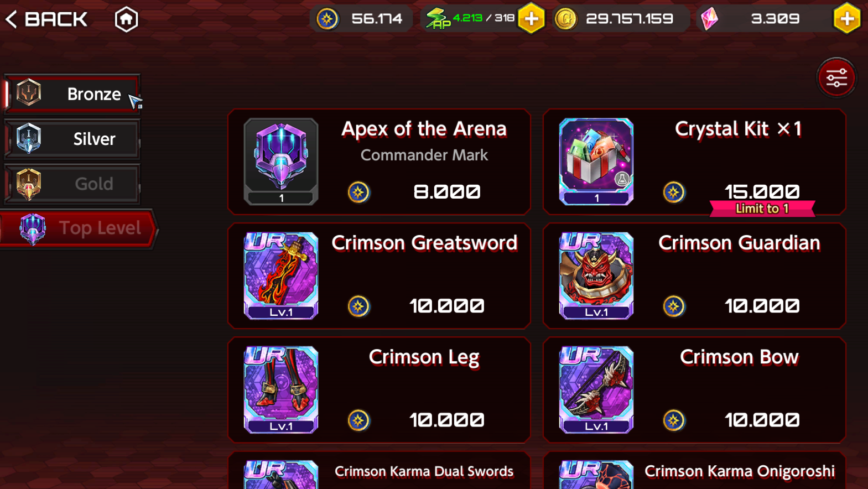Switch to the Bronze tab
The height and width of the screenshot is (489, 868).
72,94
